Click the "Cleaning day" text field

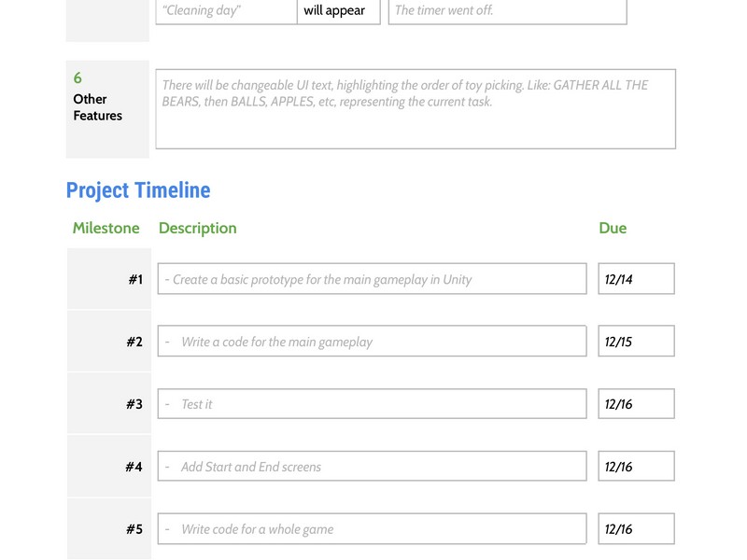point(226,11)
